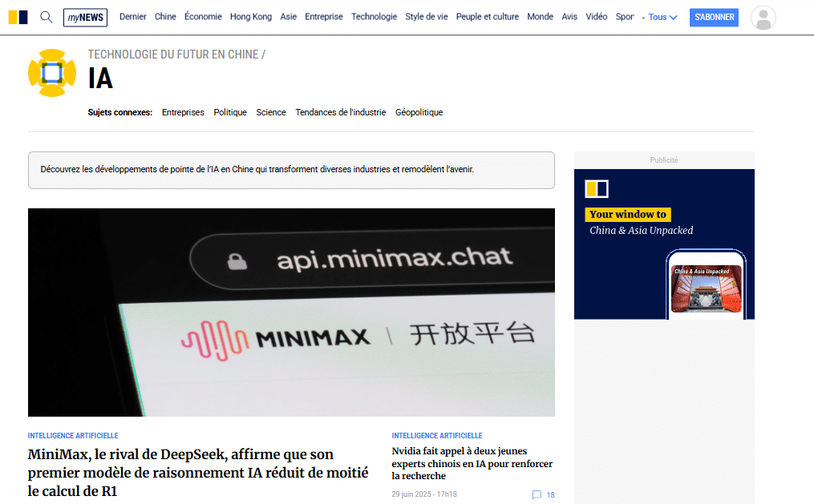Open the Style de vie section
This screenshot has height=504, width=814.
point(426,17)
